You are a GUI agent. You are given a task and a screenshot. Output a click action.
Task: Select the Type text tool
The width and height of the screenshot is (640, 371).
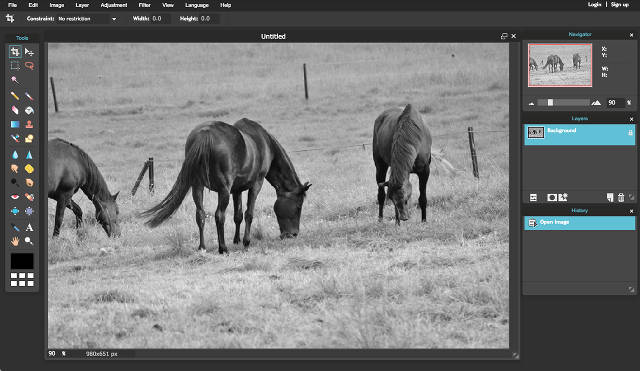[29, 227]
